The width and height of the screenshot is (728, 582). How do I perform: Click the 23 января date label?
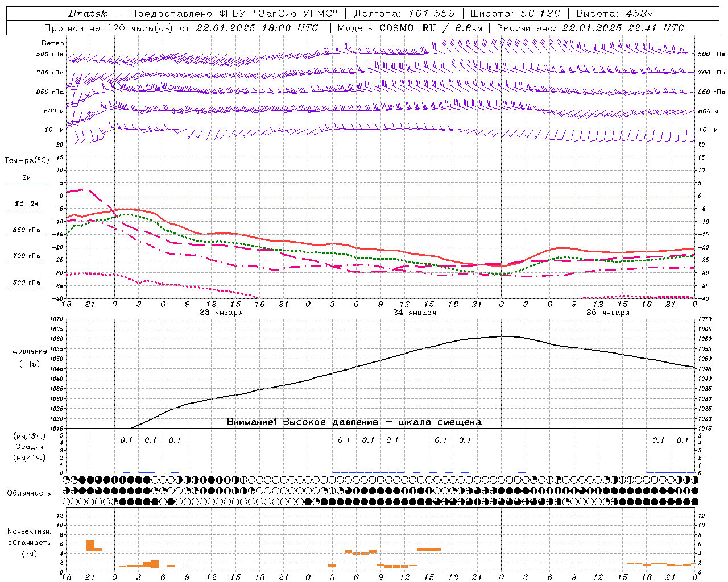[x=221, y=313]
